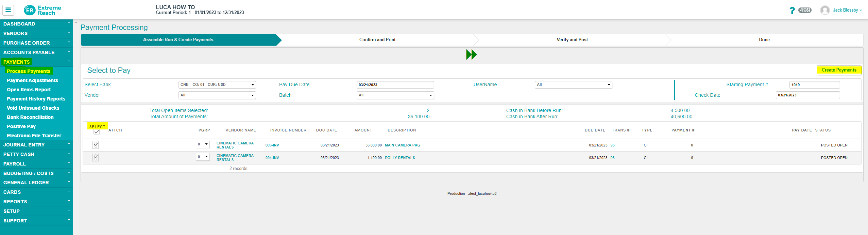Open the Select Bank dropdown

pos(217,85)
